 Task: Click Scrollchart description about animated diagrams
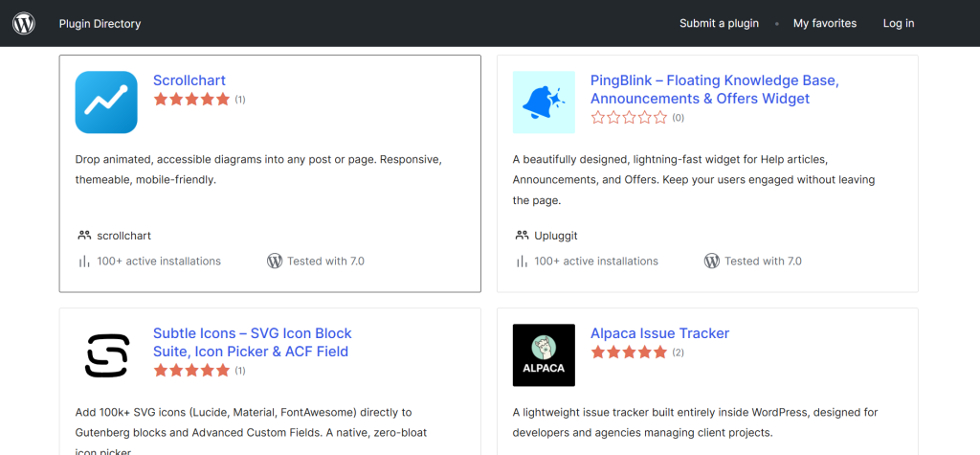coord(258,169)
